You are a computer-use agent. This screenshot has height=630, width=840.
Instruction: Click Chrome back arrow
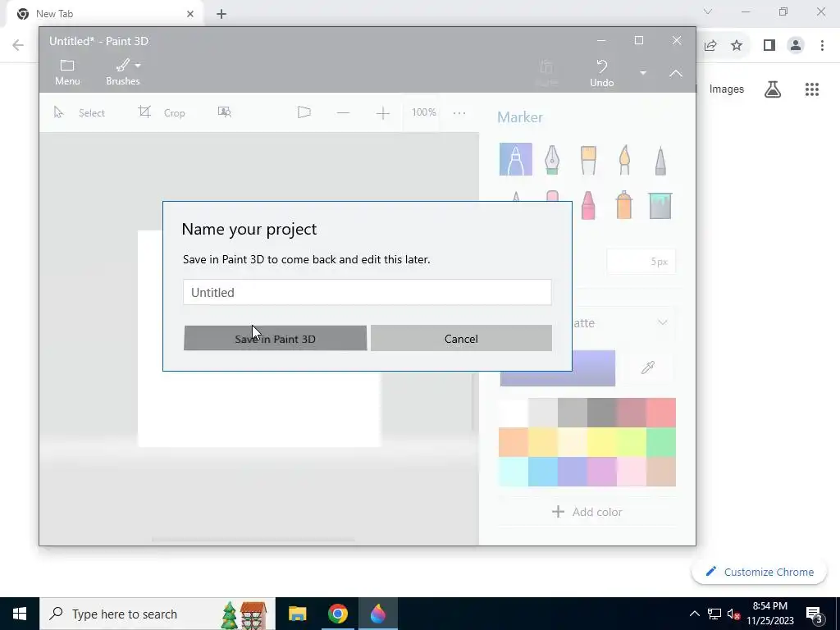tap(18, 45)
